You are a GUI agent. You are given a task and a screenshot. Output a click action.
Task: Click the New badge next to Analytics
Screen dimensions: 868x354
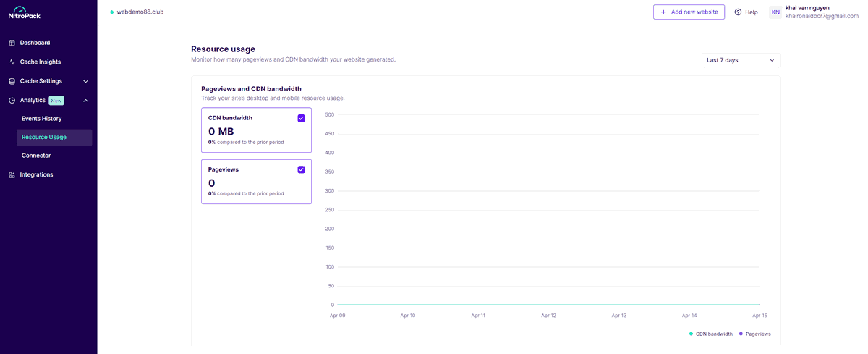click(x=56, y=101)
